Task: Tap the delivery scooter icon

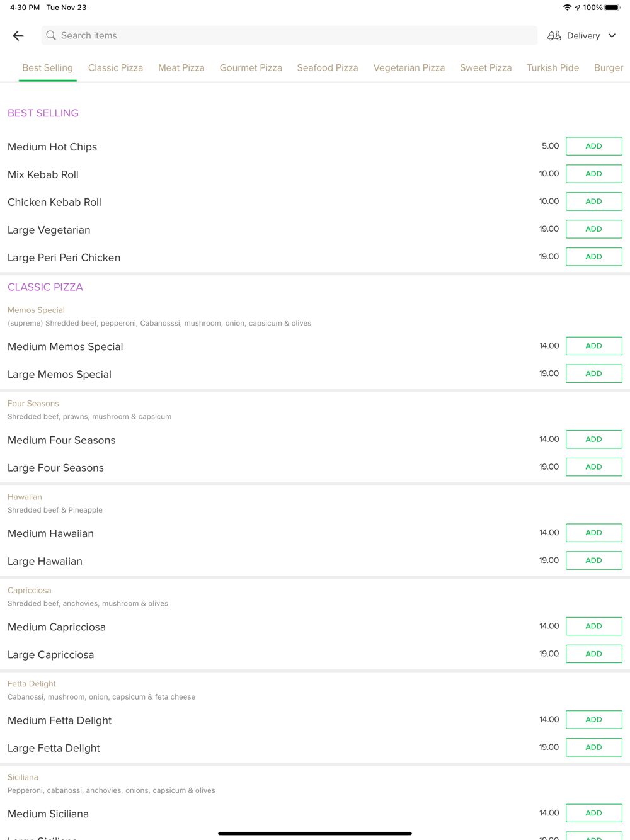Action: 554,36
